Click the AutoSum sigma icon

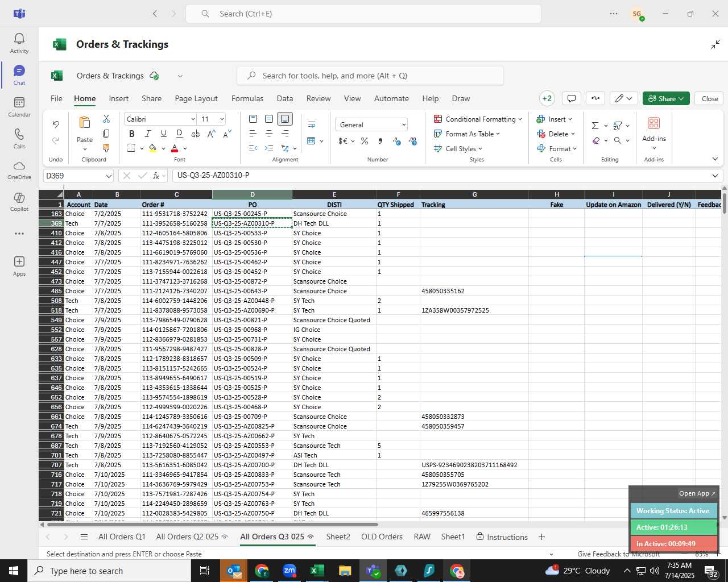(x=595, y=126)
